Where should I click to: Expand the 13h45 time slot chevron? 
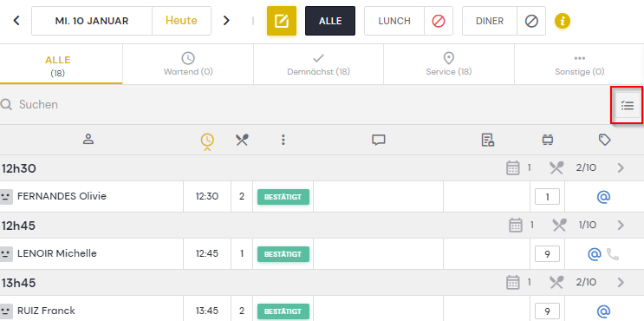621,282
